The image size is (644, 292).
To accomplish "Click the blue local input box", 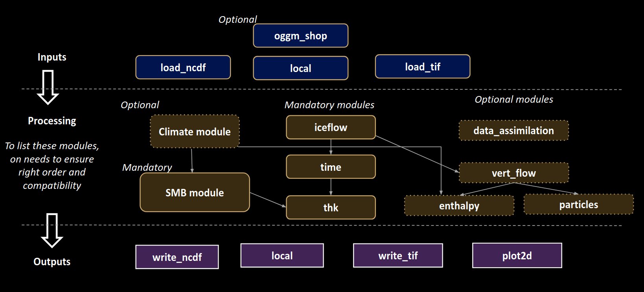I will tap(301, 68).
